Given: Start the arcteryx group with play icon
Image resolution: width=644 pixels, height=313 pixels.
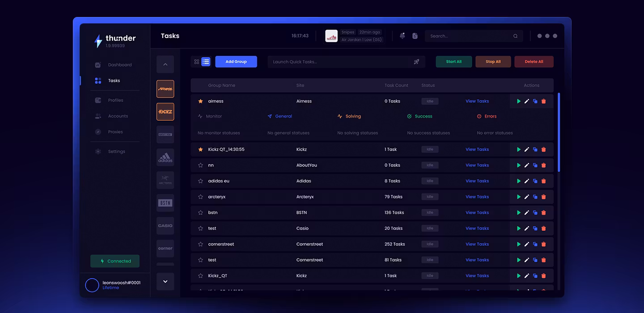Looking at the screenshot, I should coord(519,197).
